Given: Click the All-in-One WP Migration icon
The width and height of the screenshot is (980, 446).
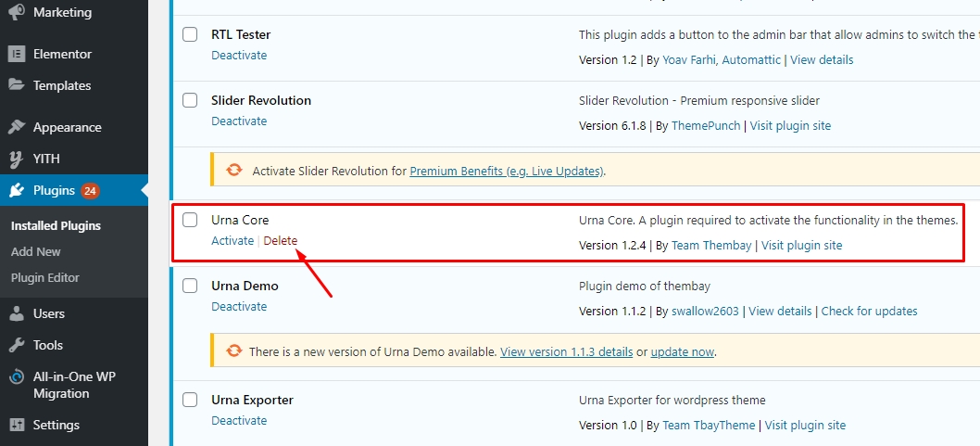Looking at the screenshot, I should tap(17, 377).
